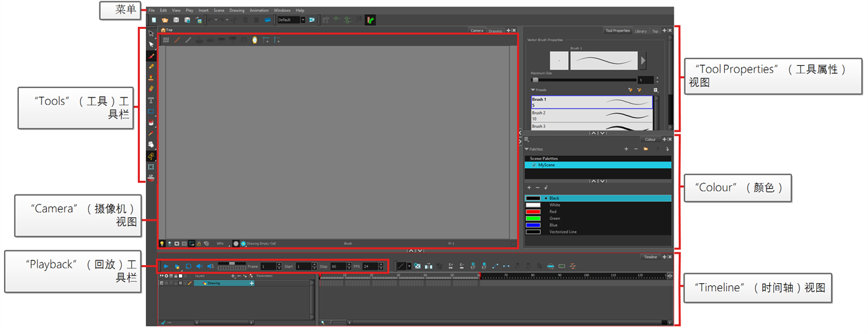868x333 pixels.
Task: Collapse the Palettes section in Colour view
Action: (527, 149)
